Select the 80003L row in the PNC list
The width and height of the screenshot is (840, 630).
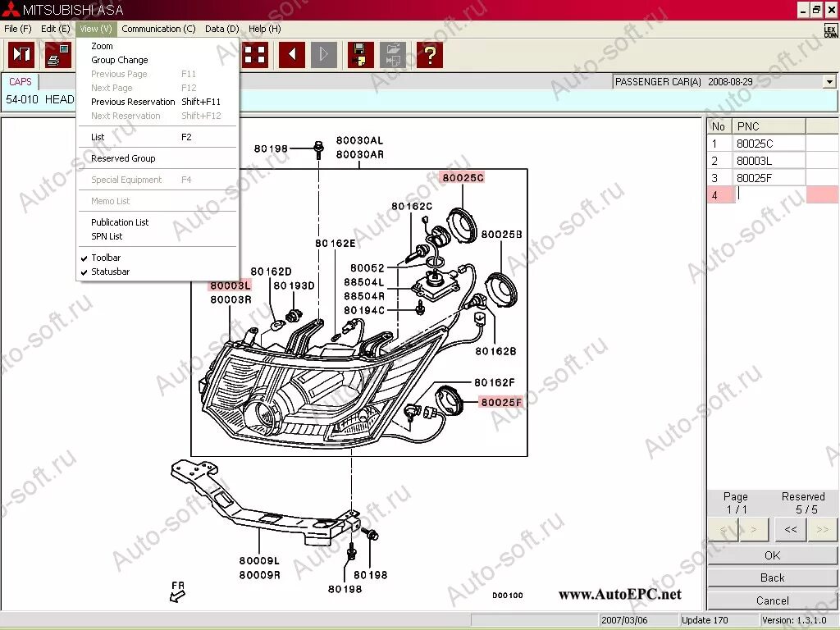(772, 161)
